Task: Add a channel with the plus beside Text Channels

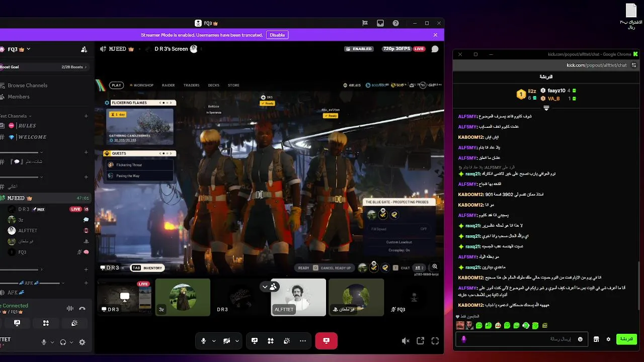Action: 86,116
